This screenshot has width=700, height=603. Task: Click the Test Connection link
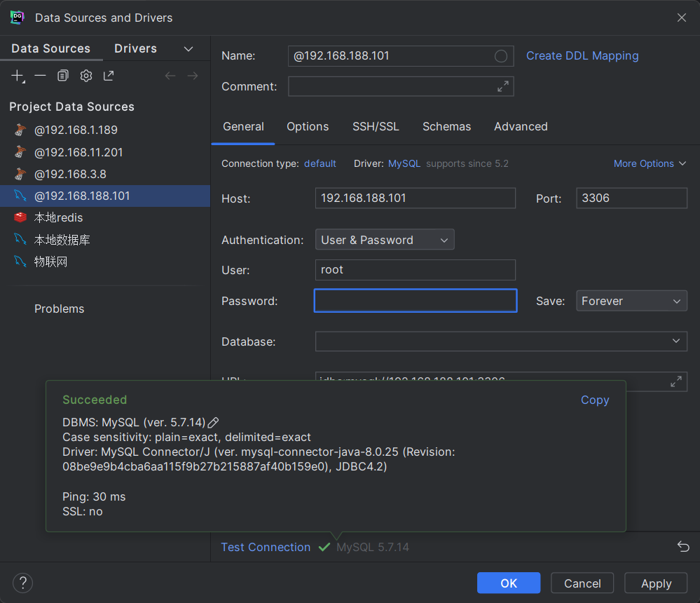tap(266, 547)
